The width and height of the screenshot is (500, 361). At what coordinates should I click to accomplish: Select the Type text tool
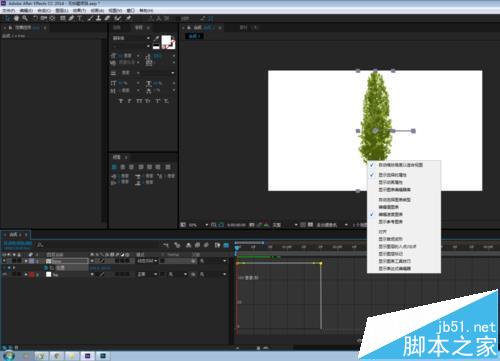point(79,18)
